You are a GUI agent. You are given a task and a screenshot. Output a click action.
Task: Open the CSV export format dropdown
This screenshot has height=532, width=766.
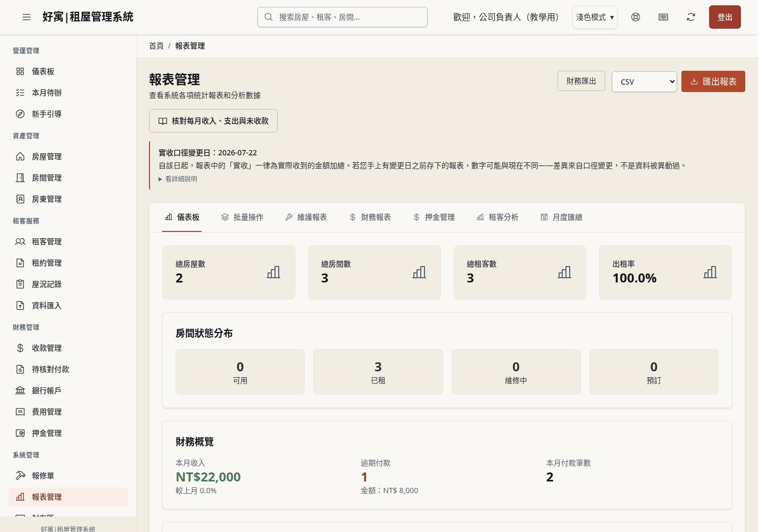click(x=644, y=81)
